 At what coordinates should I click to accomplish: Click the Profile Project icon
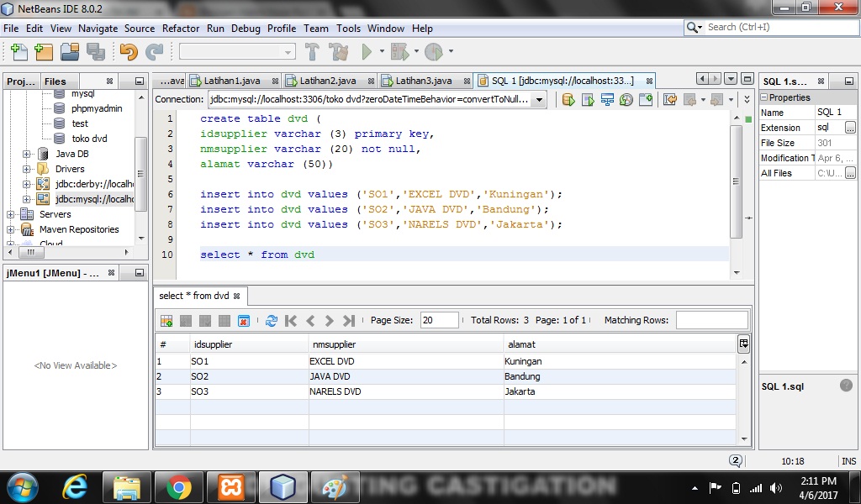point(434,51)
